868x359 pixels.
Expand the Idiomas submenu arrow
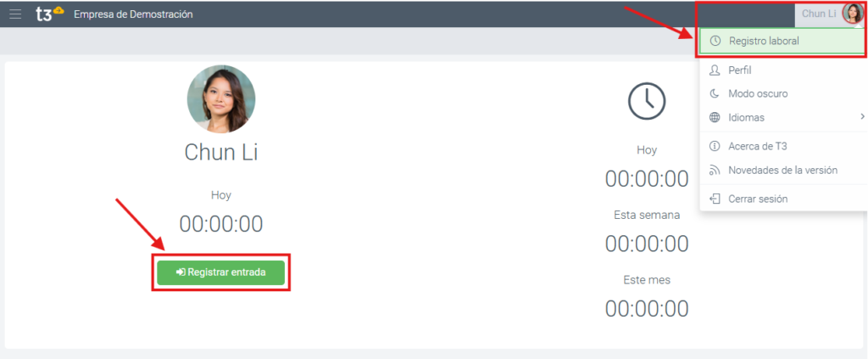click(x=861, y=117)
